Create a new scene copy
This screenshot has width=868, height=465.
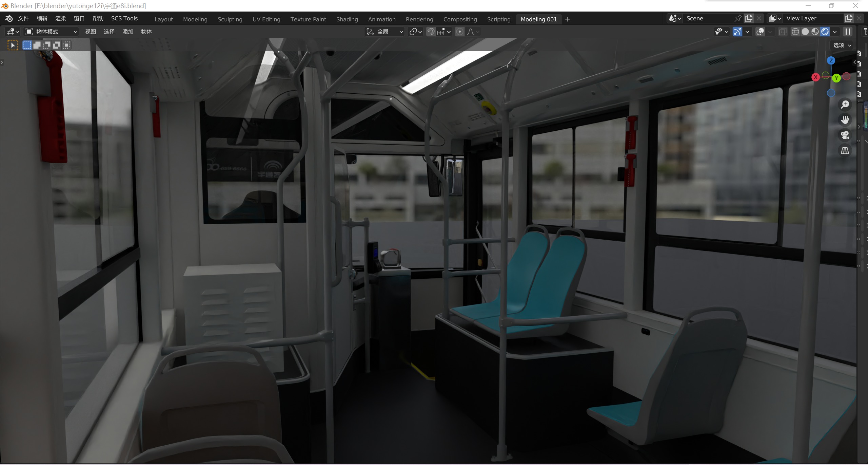click(749, 18)
